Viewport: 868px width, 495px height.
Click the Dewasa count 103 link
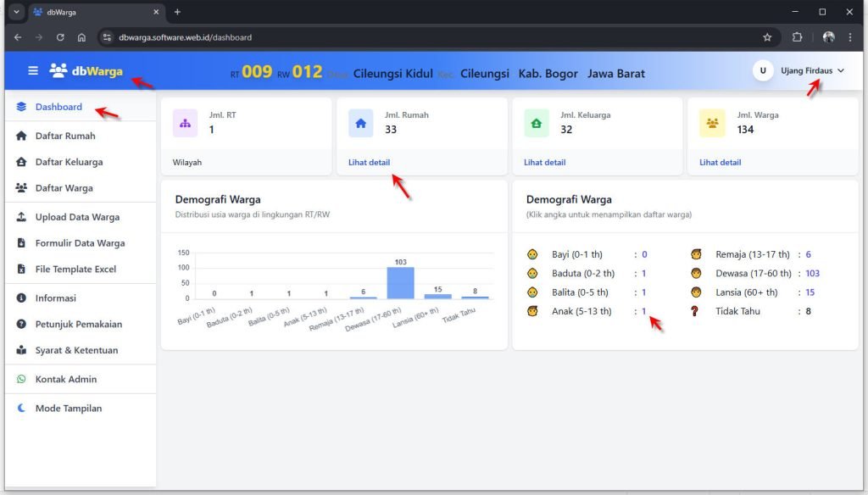click(x=812, y=273)
